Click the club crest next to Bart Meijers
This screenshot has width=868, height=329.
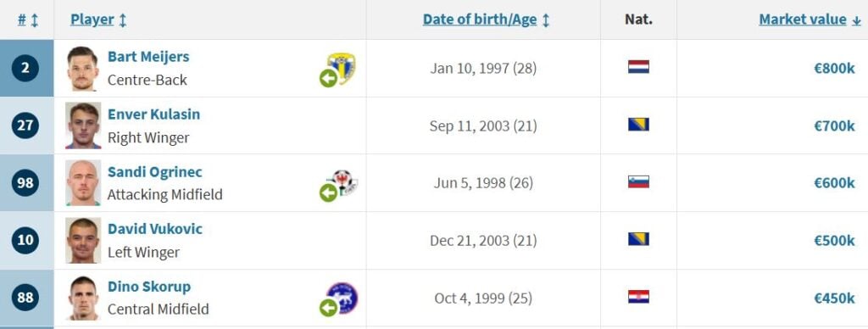pyautogui.click(x=342, y=69)
